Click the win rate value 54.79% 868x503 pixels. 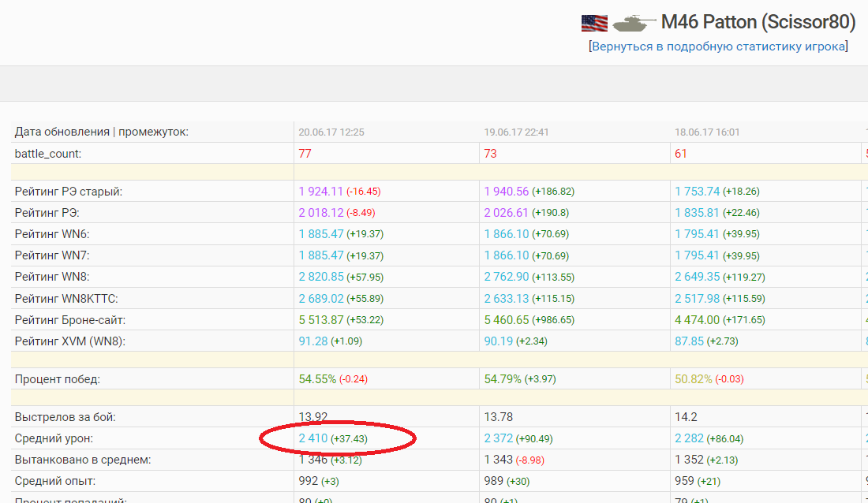pyautogui.click(x=503, y=379)
